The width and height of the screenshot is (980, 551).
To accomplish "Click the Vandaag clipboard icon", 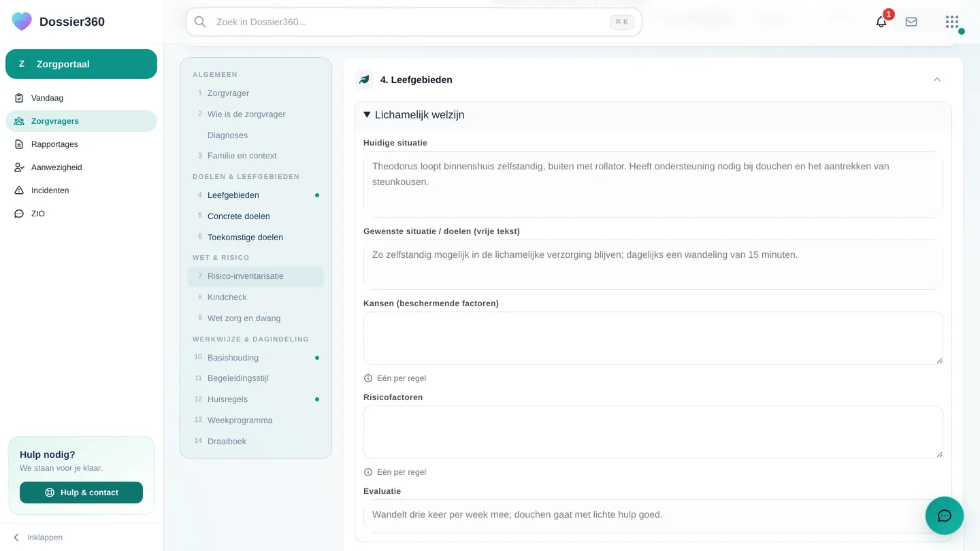I will 19,98.
